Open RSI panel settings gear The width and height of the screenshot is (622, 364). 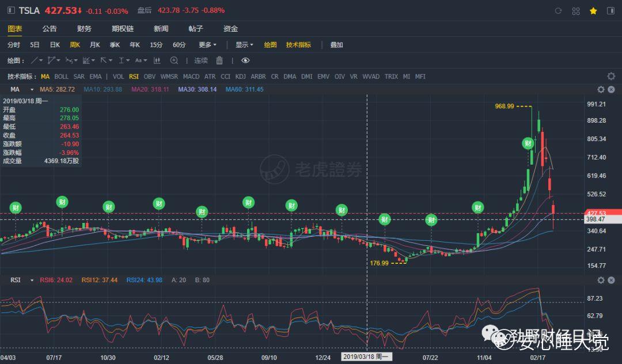click(x=601, y=280)
